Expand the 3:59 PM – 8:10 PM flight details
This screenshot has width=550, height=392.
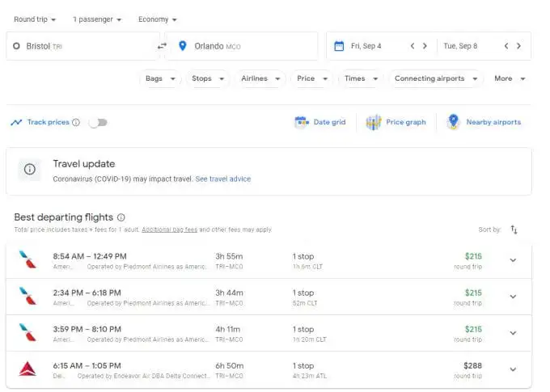point(513,333)
